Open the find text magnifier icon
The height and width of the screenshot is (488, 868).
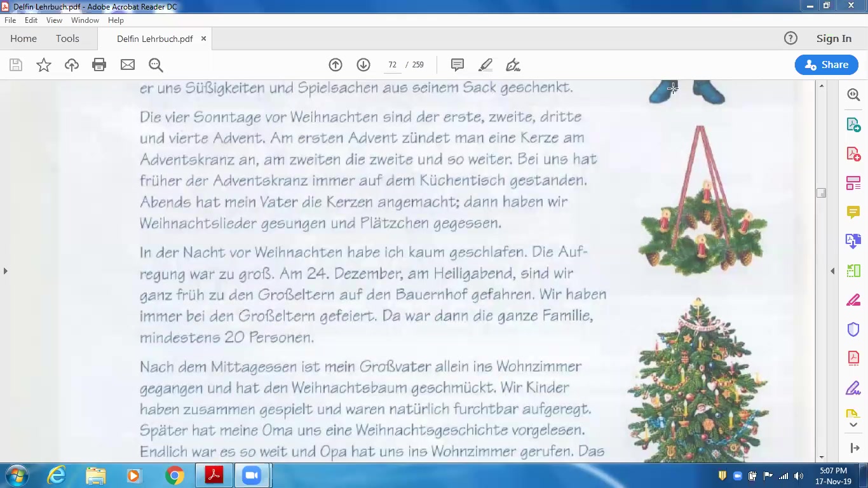pos(156,65)
